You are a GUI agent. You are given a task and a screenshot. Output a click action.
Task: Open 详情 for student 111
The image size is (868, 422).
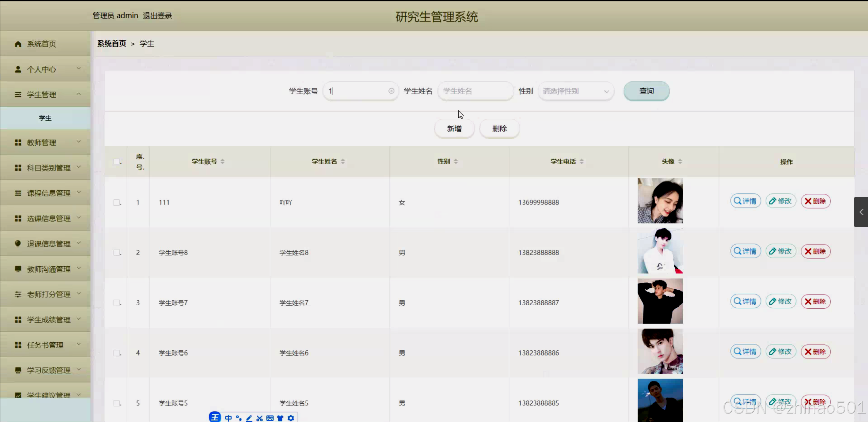click(745, 201)
